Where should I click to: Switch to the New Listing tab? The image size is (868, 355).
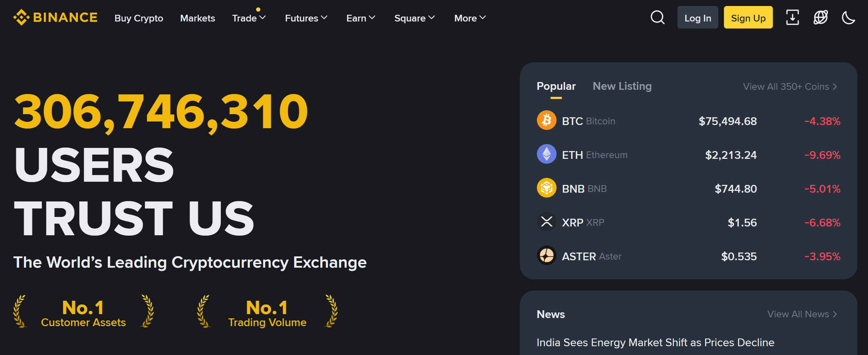click(622, 86)
